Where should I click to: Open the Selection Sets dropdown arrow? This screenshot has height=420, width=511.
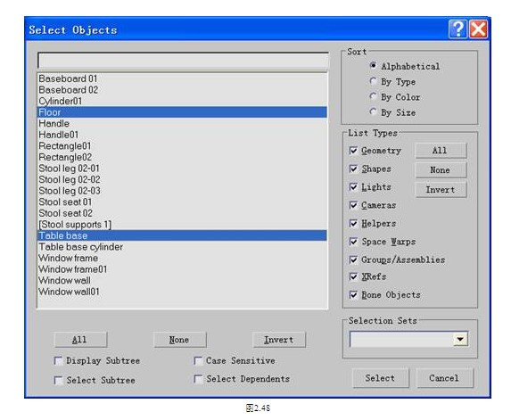460,339
